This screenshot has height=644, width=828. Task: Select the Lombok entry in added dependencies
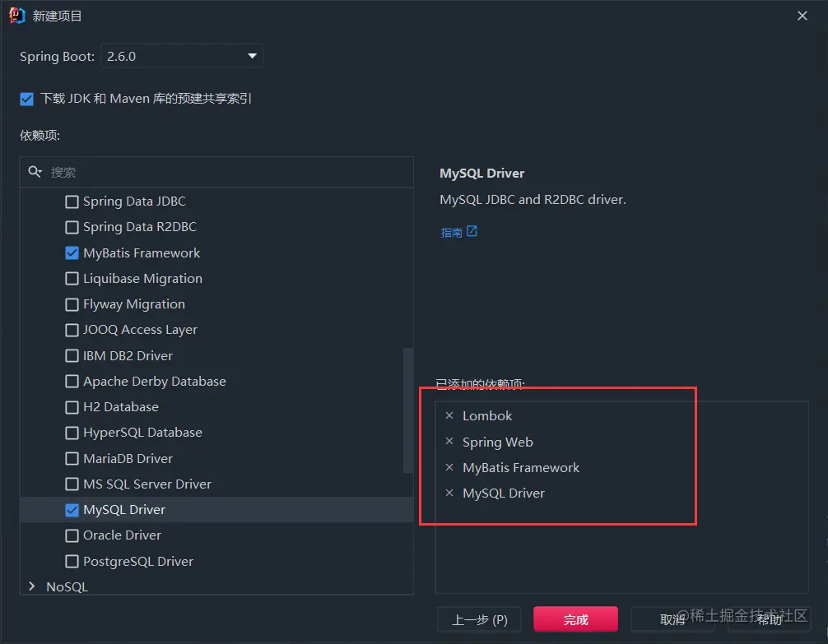pyautogui.click(x=487, y=415)
